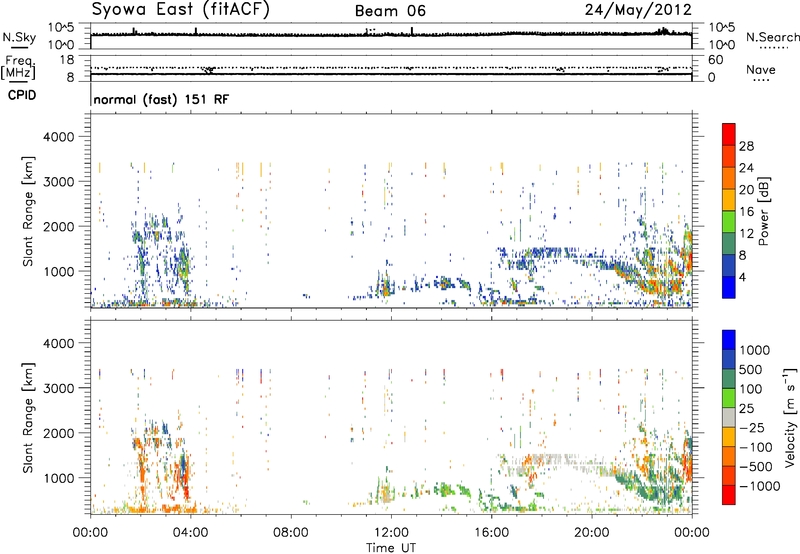
Task: Click the '-25' tick on Velocity colorbar
Action: pyautogui.click(x=751, y=428)
